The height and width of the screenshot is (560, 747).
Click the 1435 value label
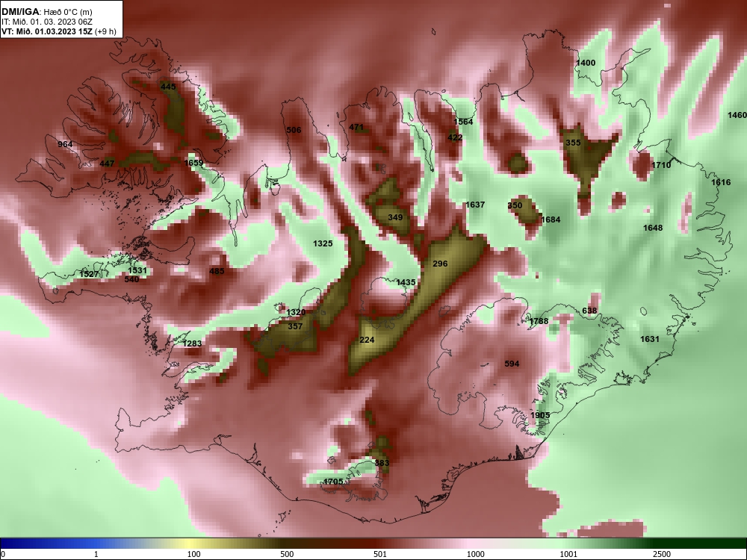pos(406,282)
